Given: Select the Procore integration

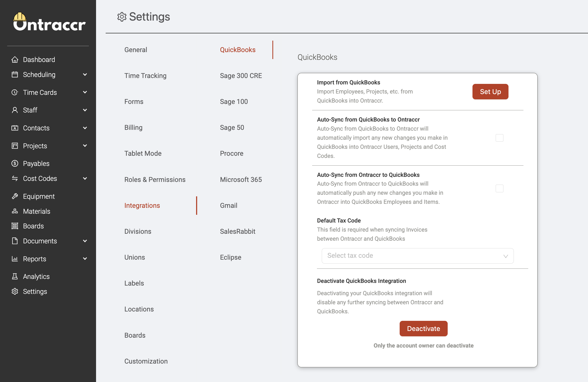Looking at the screenshot, I should [232, 153].
